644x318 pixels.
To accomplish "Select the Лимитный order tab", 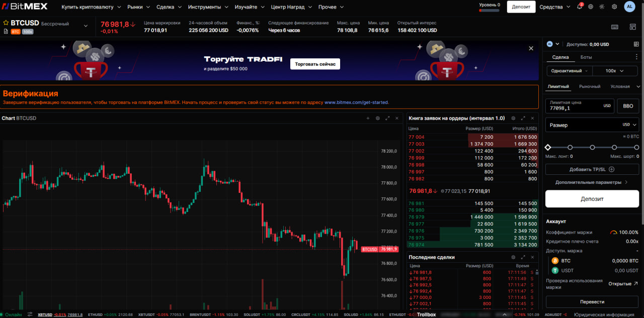I will pos(558,86).
